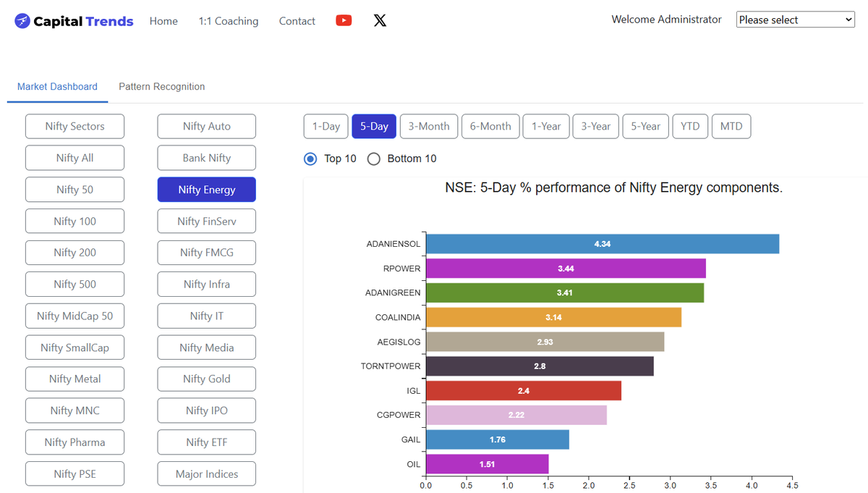This screenshot has height=493, width=868.
Task: Select Nifty IT index
Action: click(207, 316)
